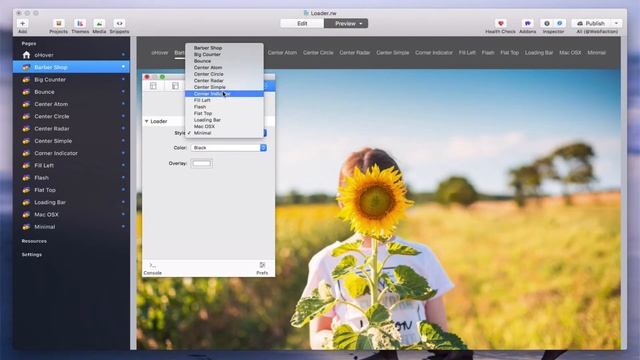The width and height of the screenshot is (640, 360).
Task: Select the Bounce page in sidebar
Action: tap(71, 92)
